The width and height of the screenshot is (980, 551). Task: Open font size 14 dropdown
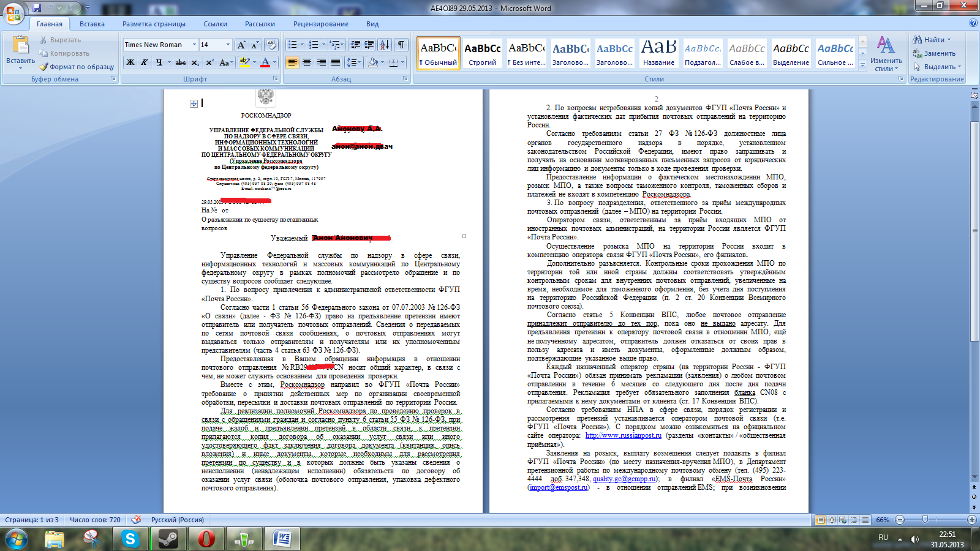pos(228,45)
